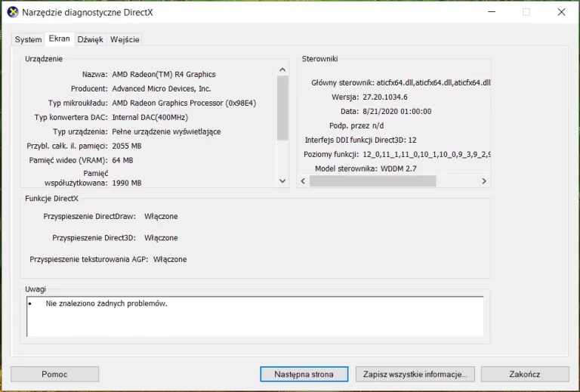Screen dimensions: 580x392
Task: Click 'Advanced Micro Devices, Inc.' text
Action: (x=162, y=89)
